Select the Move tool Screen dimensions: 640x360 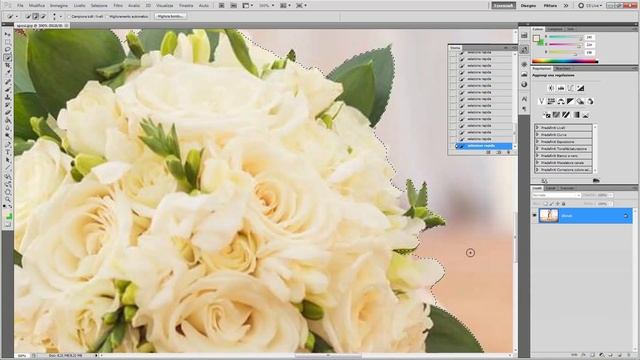[x=8, y=34]
